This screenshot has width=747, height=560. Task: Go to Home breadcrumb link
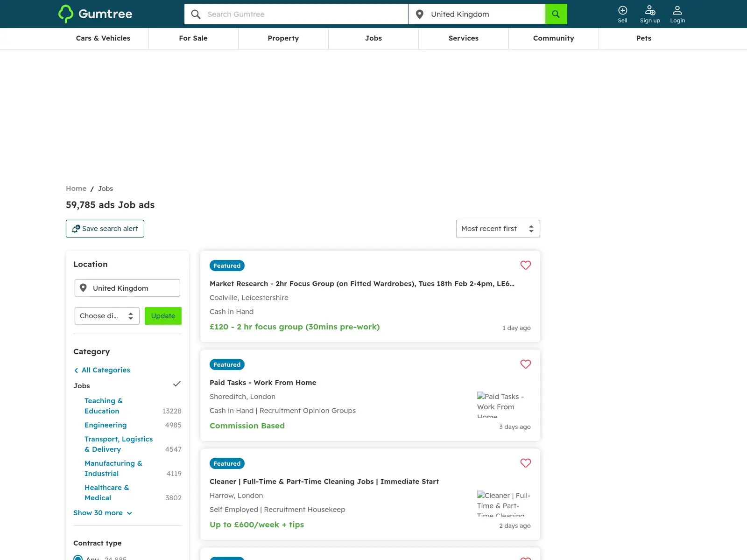pos(76,189)
